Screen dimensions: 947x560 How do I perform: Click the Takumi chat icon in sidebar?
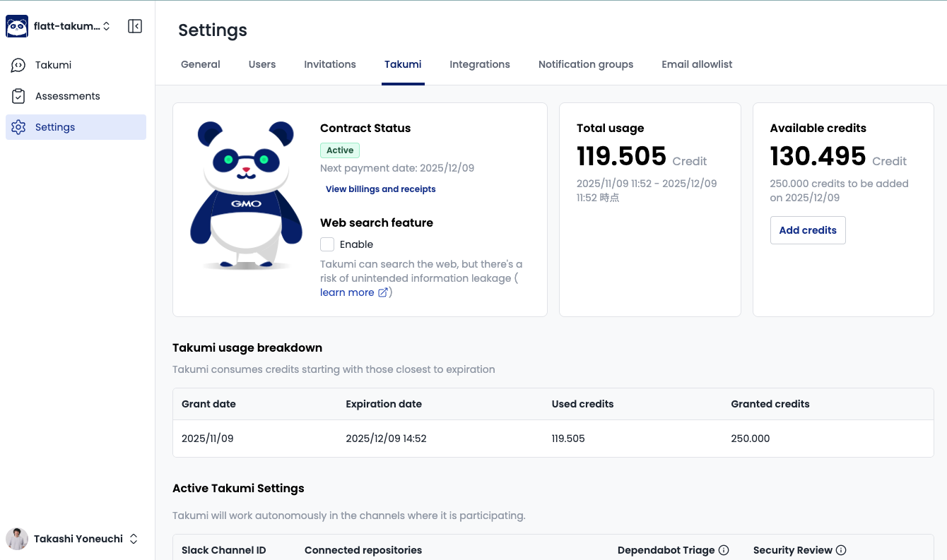[18, 65]
